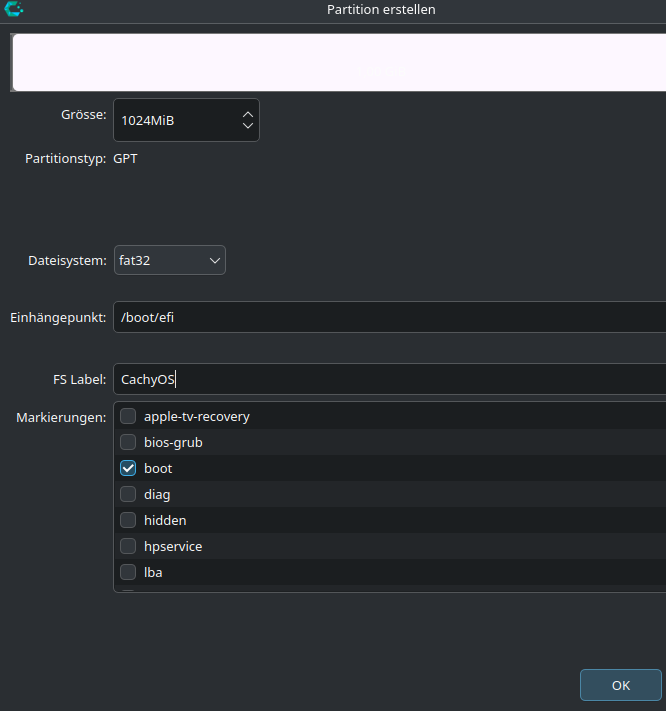Enable the hidden flag checkbox
This screenshot has height=711, width=666.
pyautogui.click(x=128, y=520)
